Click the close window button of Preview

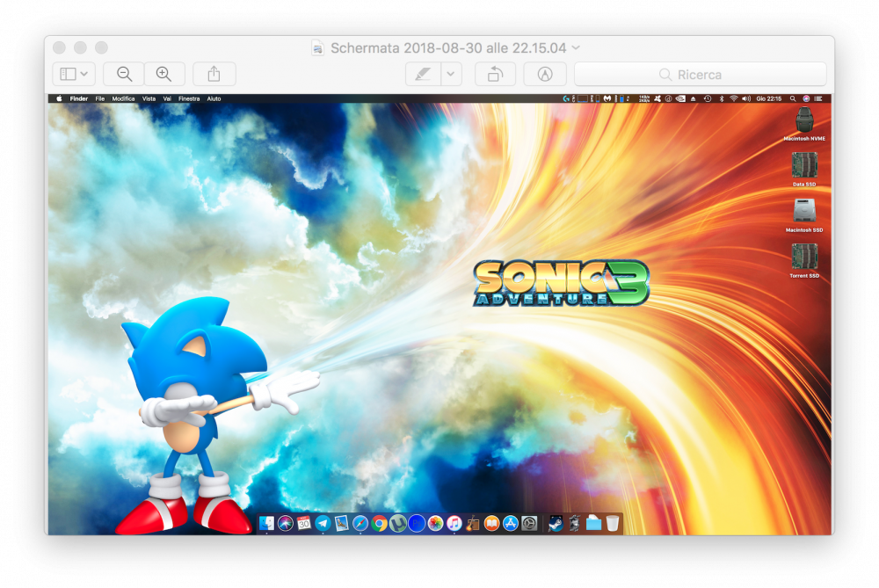tap(59, 47)
